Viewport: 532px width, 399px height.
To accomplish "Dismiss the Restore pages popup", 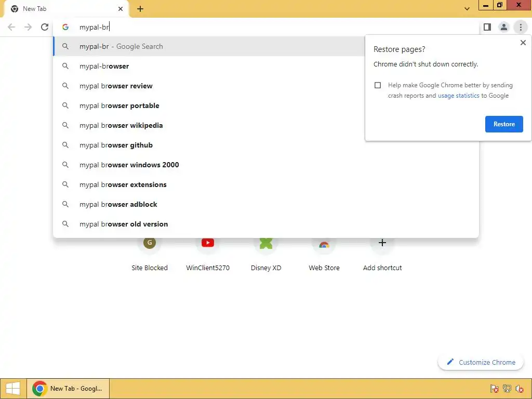I will tap(523, 43).
